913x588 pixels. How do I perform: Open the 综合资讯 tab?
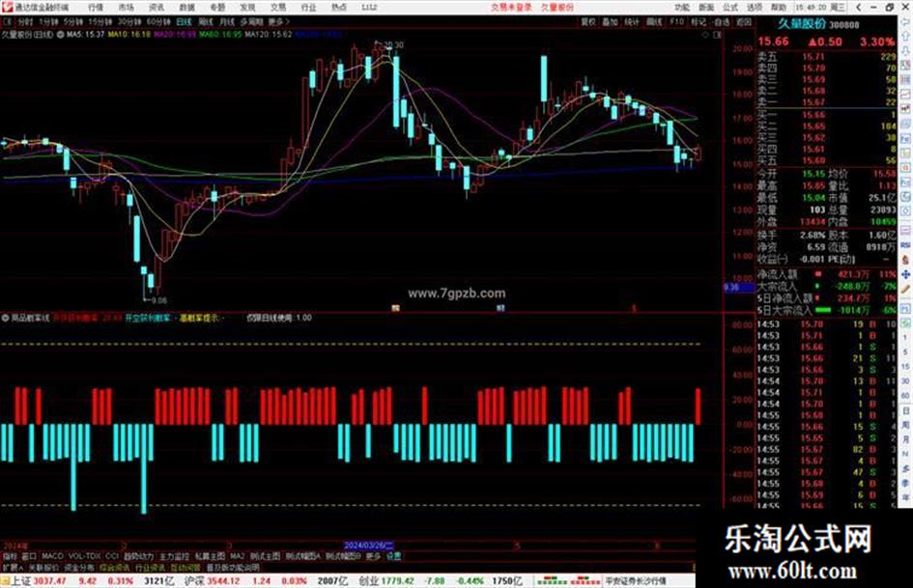(114, 567)
